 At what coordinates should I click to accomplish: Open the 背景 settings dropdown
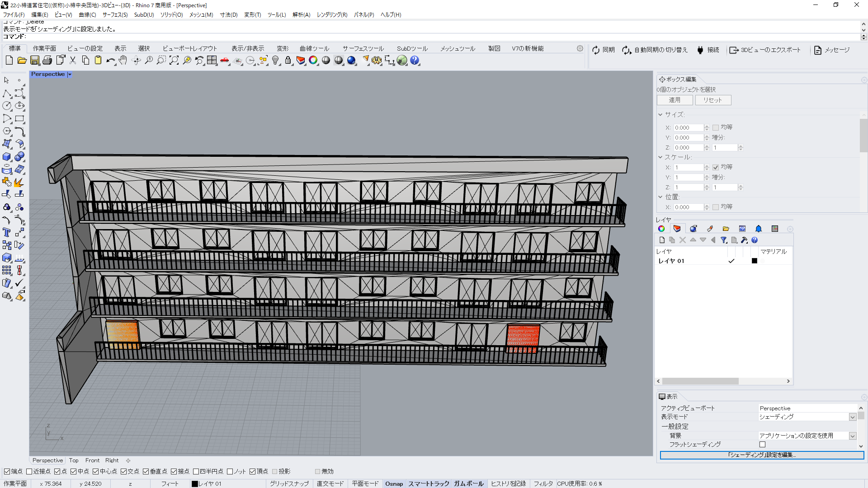click(x=852, y=436)
